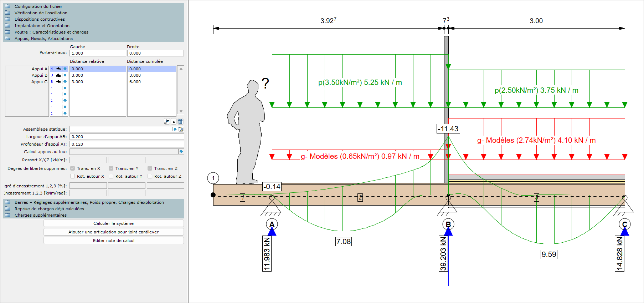Toggle the Rot. autour X checkbox
Image resolution: width=644 pixels, height=303 pixels.
(73, 176)
